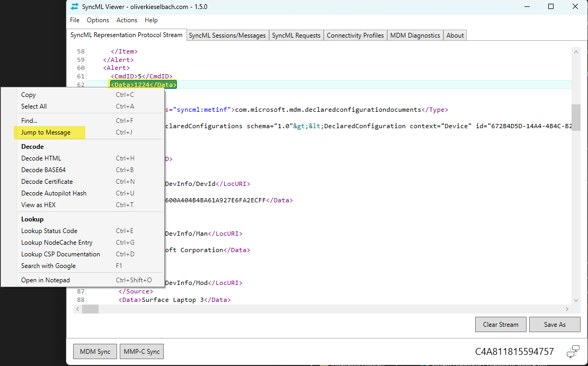Click the </Source> tag on line 87
Screen dimensions: 588x366
pyautogui.click(x=136, y=291)
